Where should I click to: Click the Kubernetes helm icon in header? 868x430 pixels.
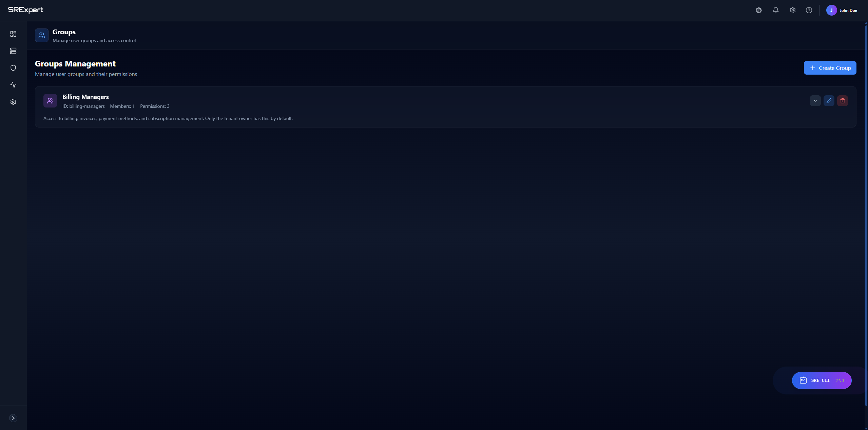[759, 10]
